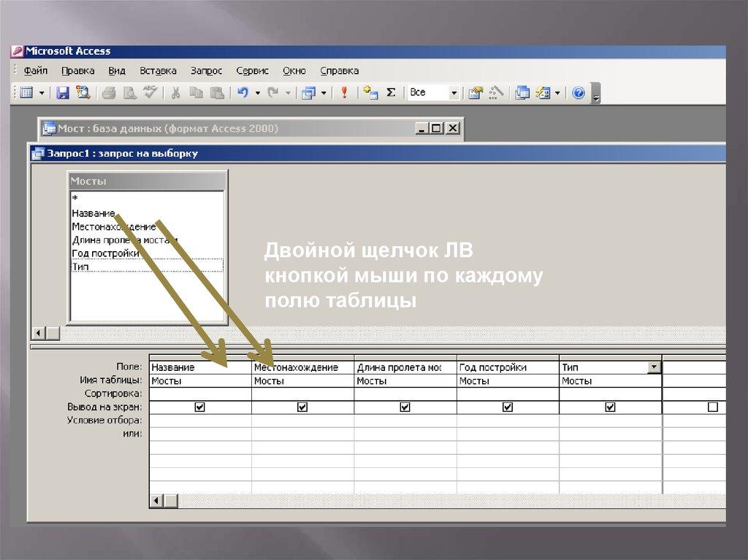Click criteria cell under Название column
Screen dimensions: 748x560
[x=200, y=421]
